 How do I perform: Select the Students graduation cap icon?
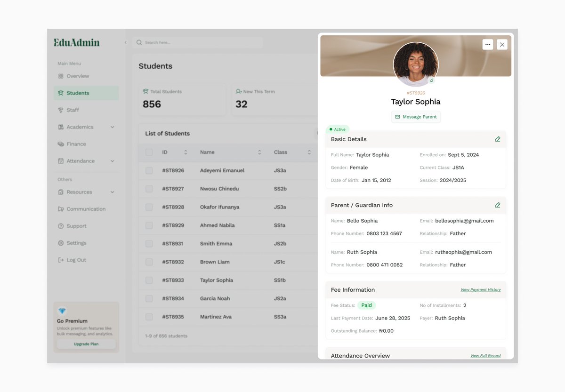click(61, 93)
